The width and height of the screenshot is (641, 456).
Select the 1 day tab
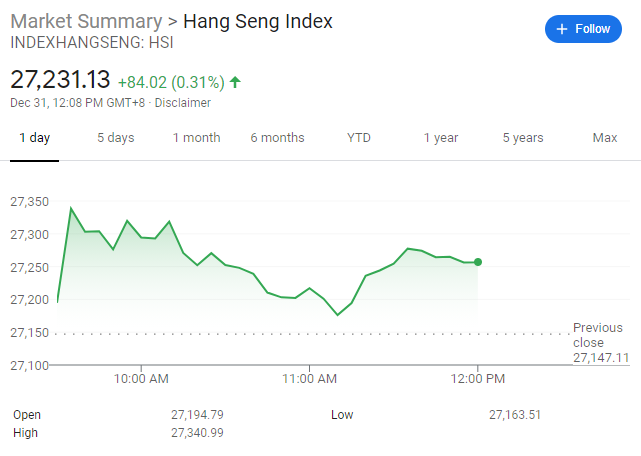pos(35,138)
